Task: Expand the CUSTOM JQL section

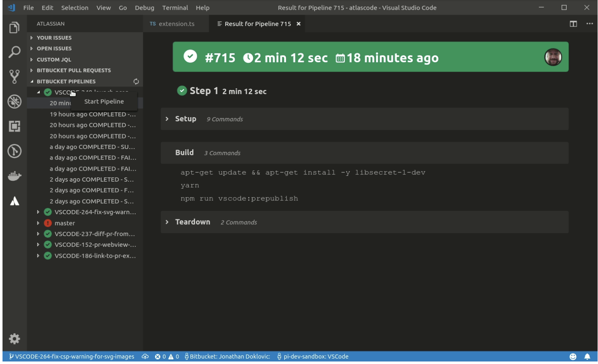Action: 85,59
